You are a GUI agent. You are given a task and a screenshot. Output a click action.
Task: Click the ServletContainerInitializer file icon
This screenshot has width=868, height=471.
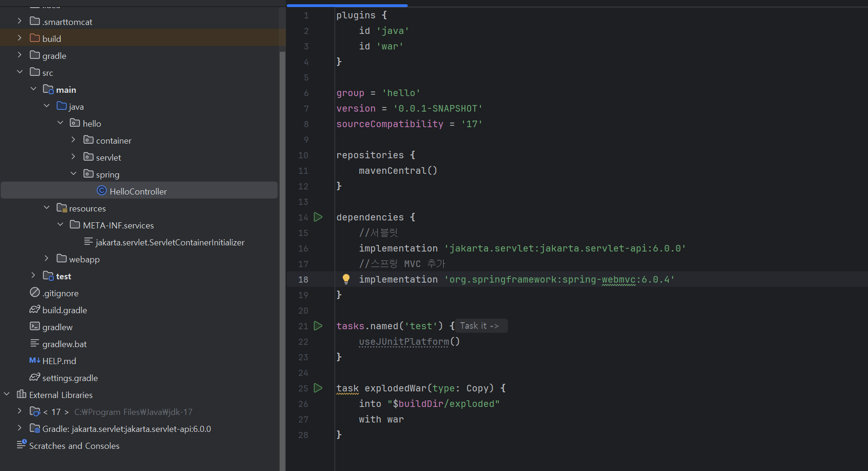click(89, 242)
